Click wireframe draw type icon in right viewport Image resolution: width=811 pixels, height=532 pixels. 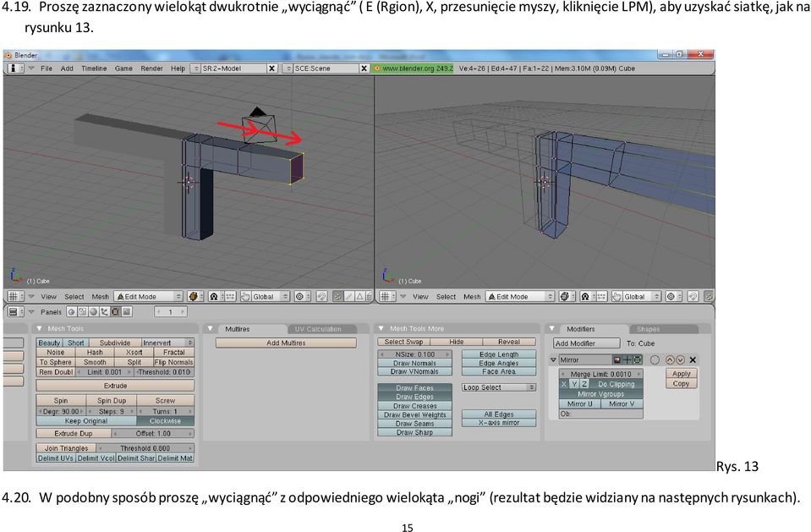[565, 297]
